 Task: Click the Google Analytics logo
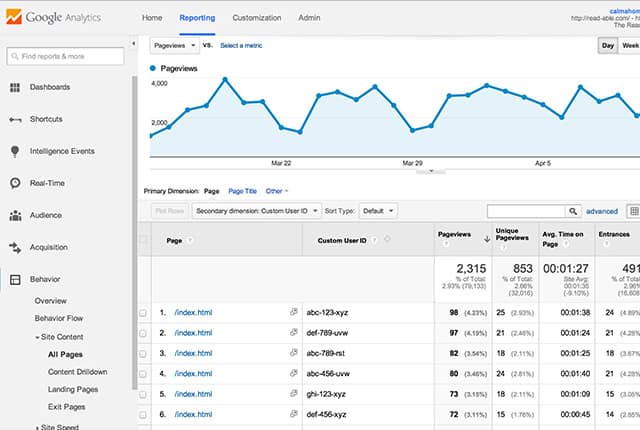click(53, 17)
